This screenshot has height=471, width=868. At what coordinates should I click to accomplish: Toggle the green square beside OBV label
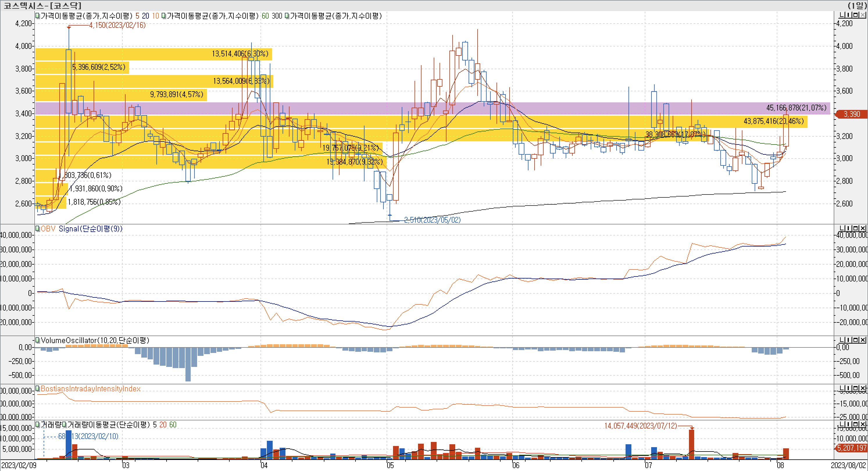pyautogui.click(x=38, y=229)
